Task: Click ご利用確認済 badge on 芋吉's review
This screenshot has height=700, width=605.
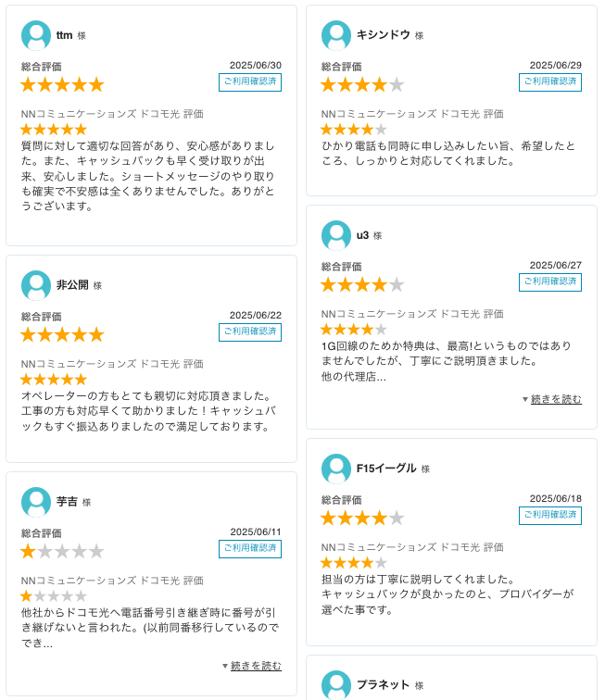Action: pos(250,549)
